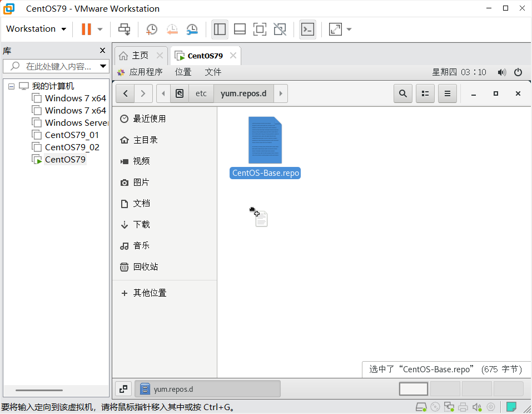The height and width of the screenshot is (414, 532).
Task: Switch to list view
Action: (425, 93)
